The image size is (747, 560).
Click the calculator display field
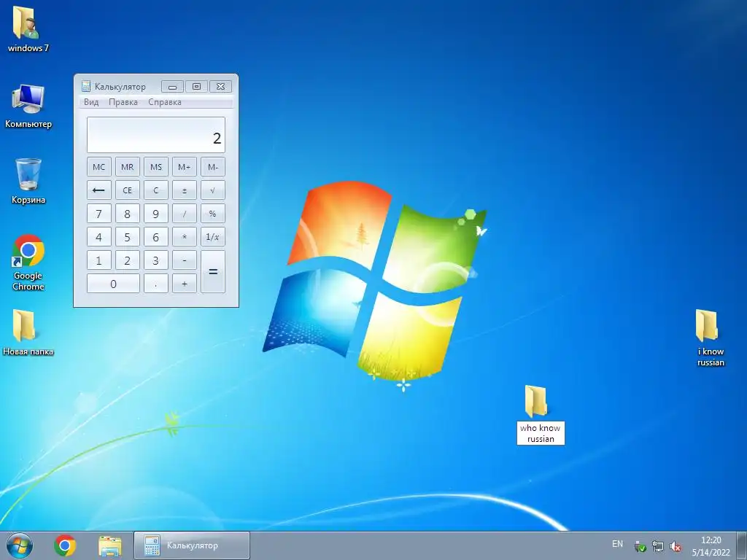[x=156, y=135]
